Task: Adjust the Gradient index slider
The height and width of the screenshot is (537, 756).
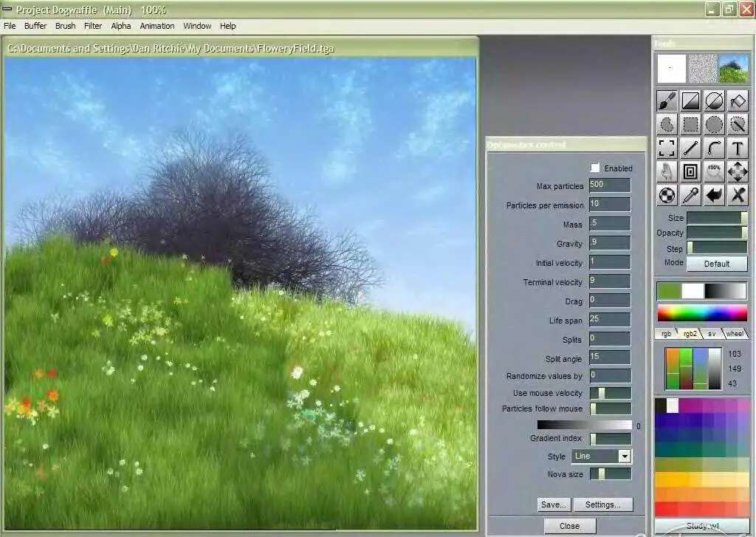Action: coord(611,439)
